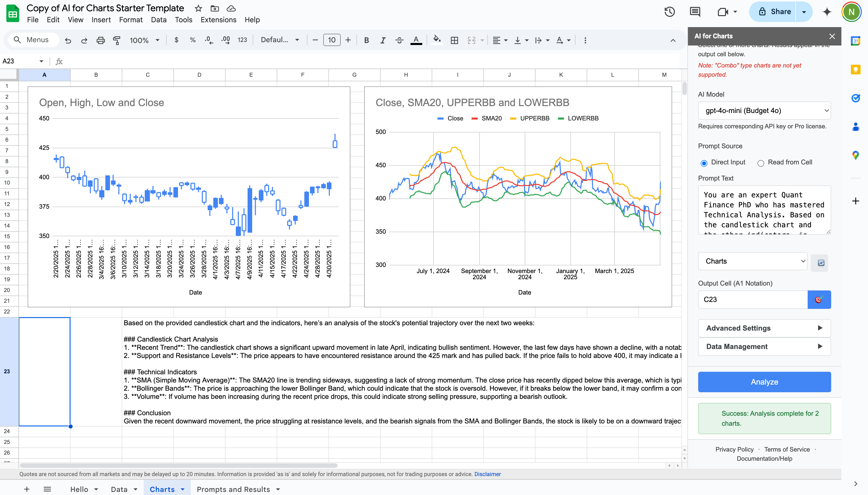Open the Privacy Policy link
868x495 pixels.
pyautogui.click(x=734, y=449)
